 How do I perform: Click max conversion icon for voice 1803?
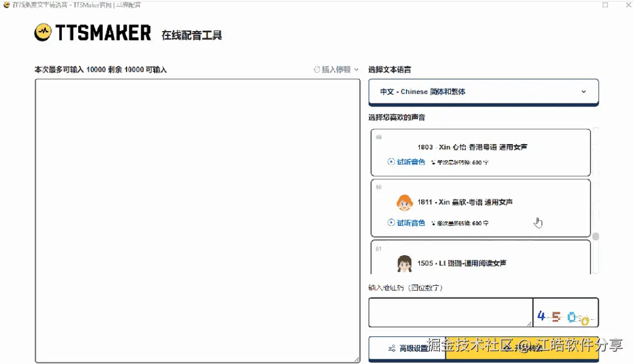click(433, 162)
